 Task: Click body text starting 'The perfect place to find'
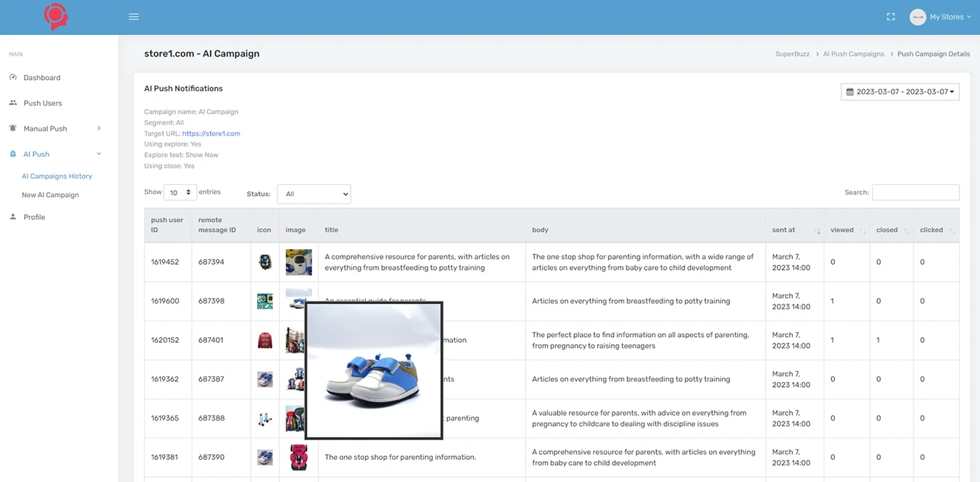point(641,340)
